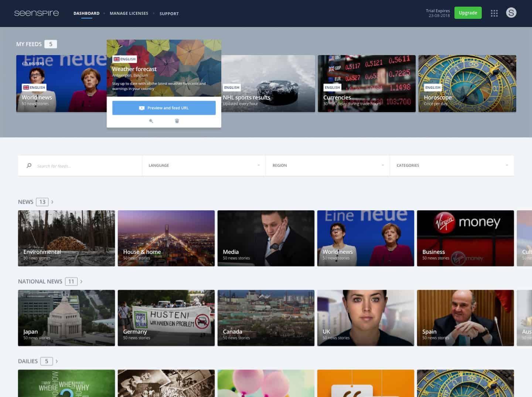532x397 pixels.
Task: Open the Support page
Action: [169, 14]
